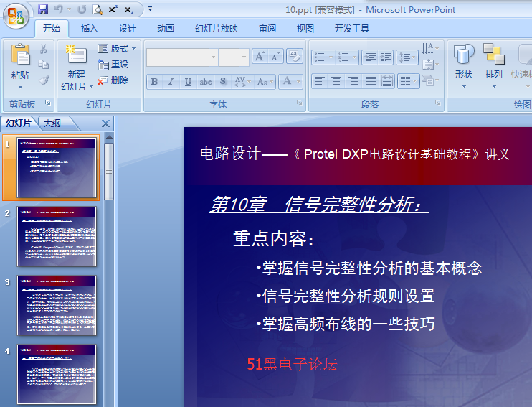The image size is (532, 407).
Task: Open the Font dialog launcher
Action: click(x=299, y=103)
